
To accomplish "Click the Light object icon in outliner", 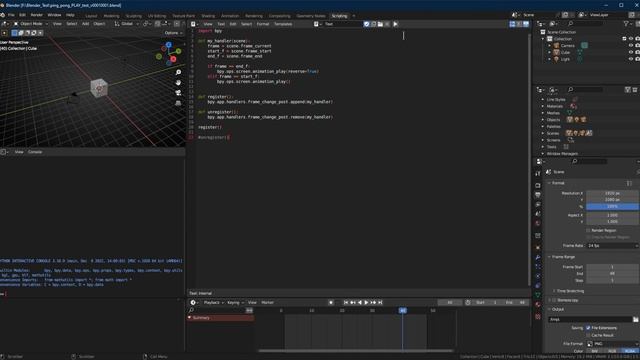I will point(556,59).
